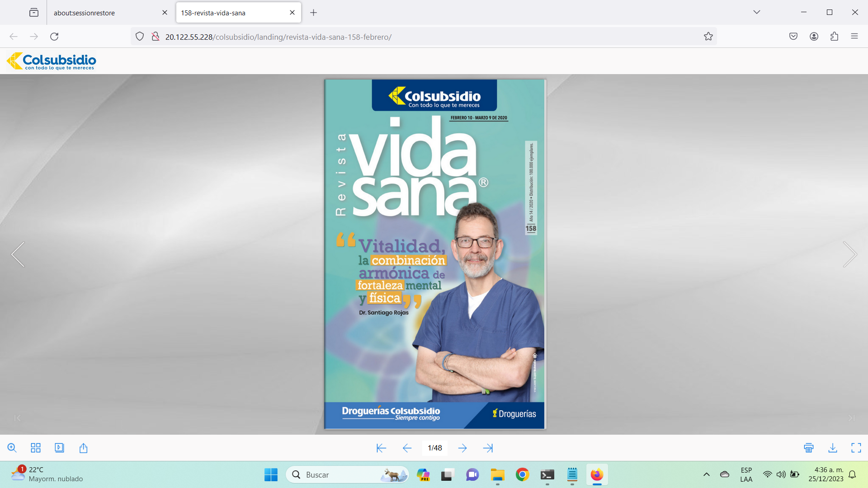Click the share icon in viewer toolbar
Viewport: 868px width, 488px height.
(x=83, y=448)
